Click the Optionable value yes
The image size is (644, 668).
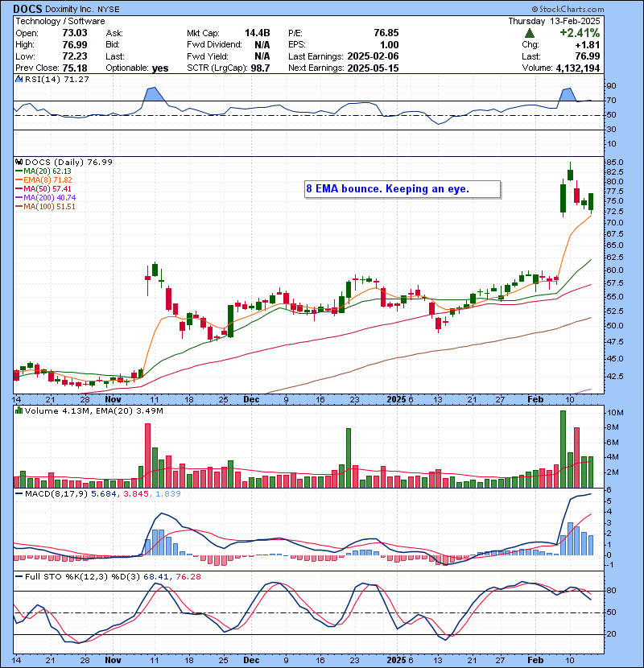(160, 68)
